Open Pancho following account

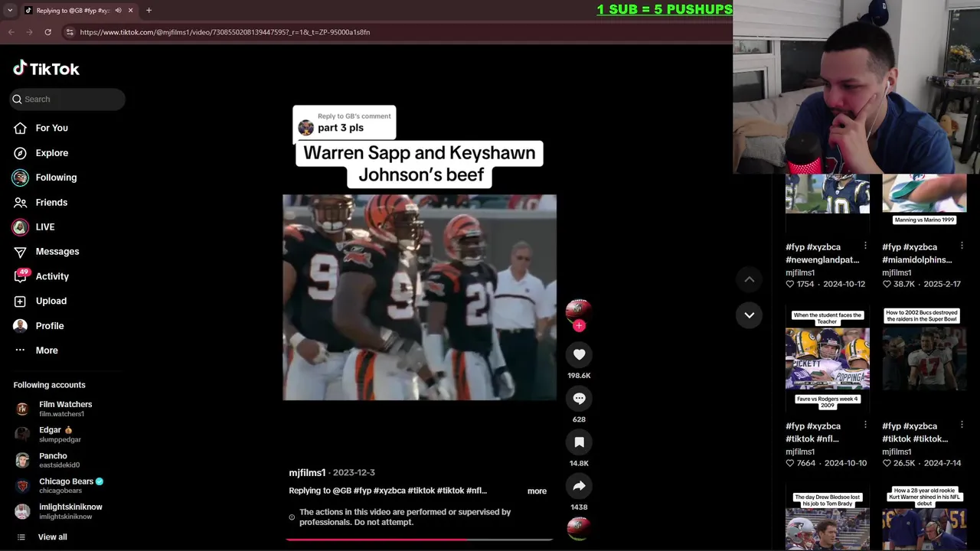[59, 460]
